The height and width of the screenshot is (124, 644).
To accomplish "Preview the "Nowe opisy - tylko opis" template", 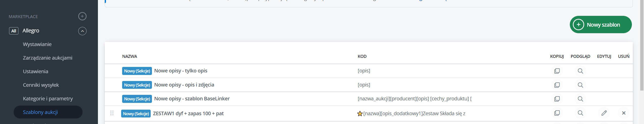I will [580, 71].
